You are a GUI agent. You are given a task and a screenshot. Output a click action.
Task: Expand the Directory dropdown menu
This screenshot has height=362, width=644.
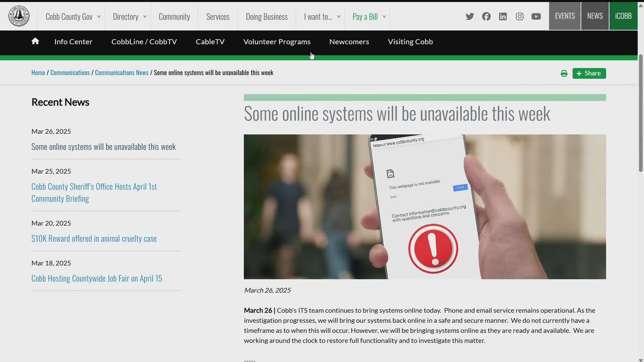point(129,17)
